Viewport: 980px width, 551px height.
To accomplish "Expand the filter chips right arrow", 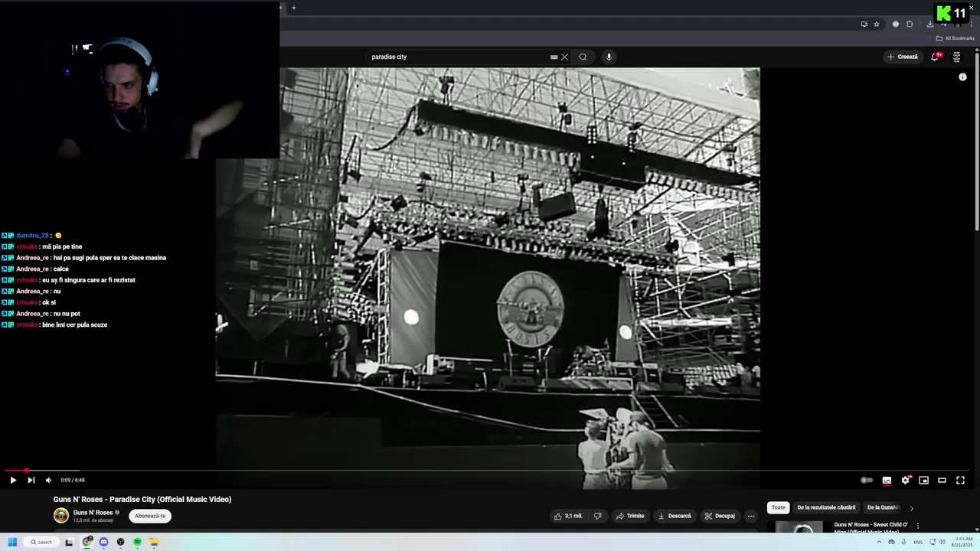I will 911,508.
